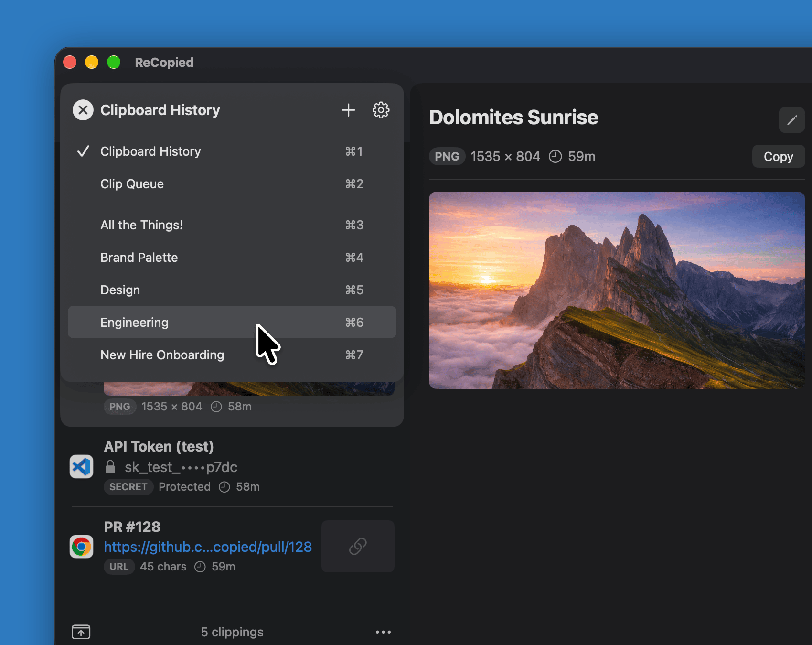Screen dimensions: 812x645
Task: Click the 45 chars label under PR #128
Action: click(163, 567)
